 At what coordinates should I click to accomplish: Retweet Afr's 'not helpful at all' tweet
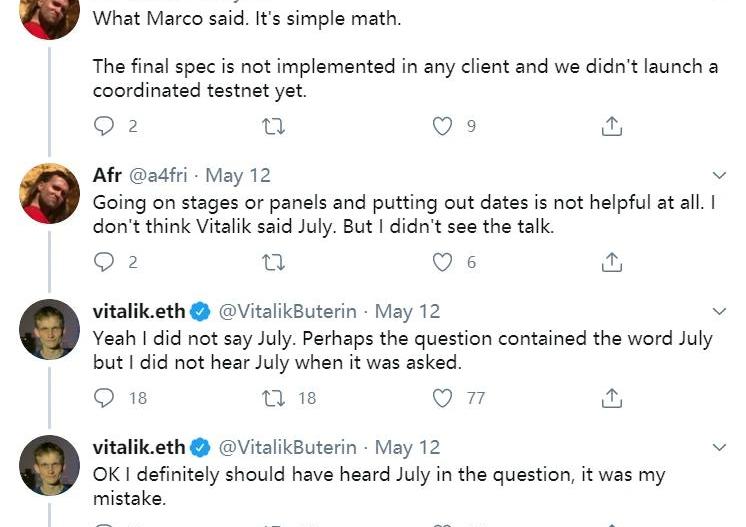pos(273,262)
